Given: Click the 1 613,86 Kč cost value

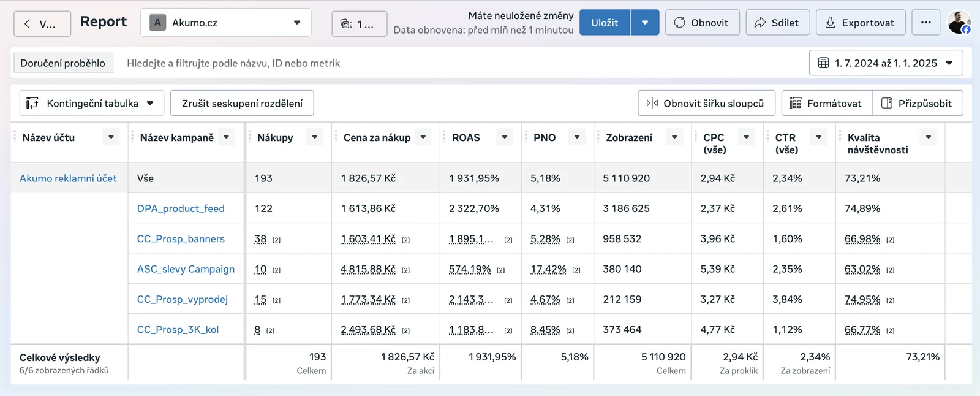Looking at the screenshot, I should 368,208.
